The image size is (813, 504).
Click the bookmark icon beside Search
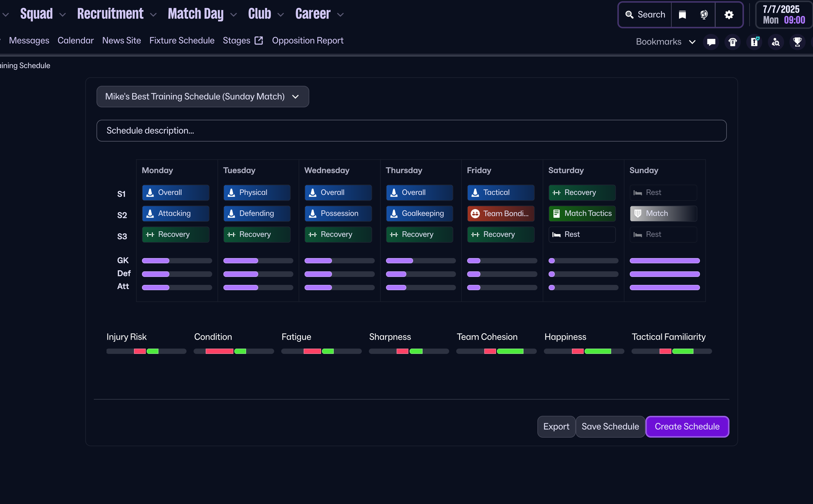click(682, 15)
